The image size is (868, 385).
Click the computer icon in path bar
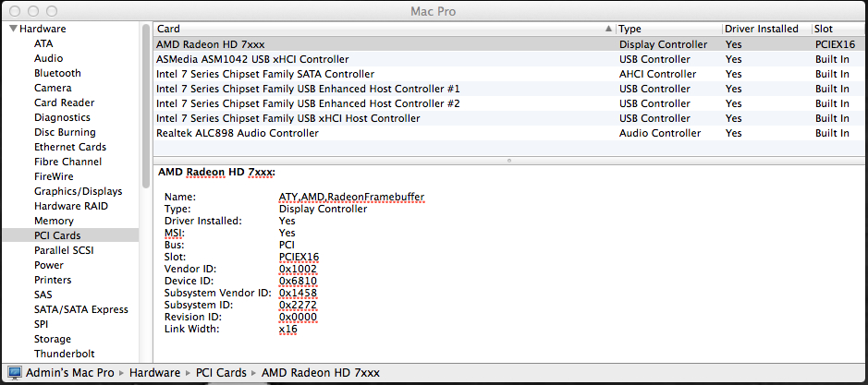15,373
